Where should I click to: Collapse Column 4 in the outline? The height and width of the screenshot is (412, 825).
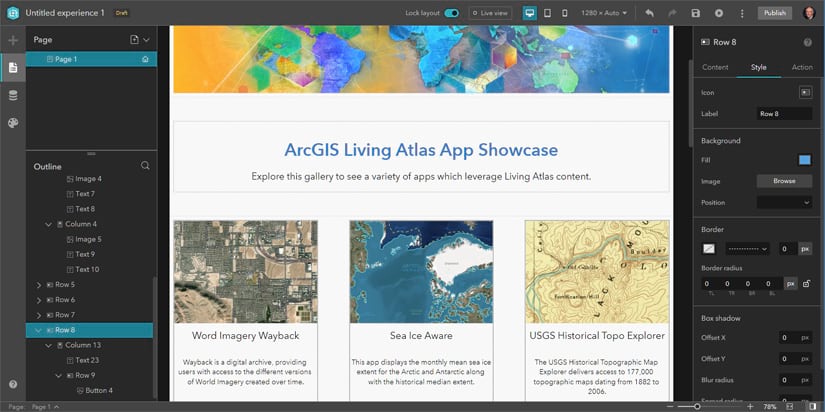(48, 224)
